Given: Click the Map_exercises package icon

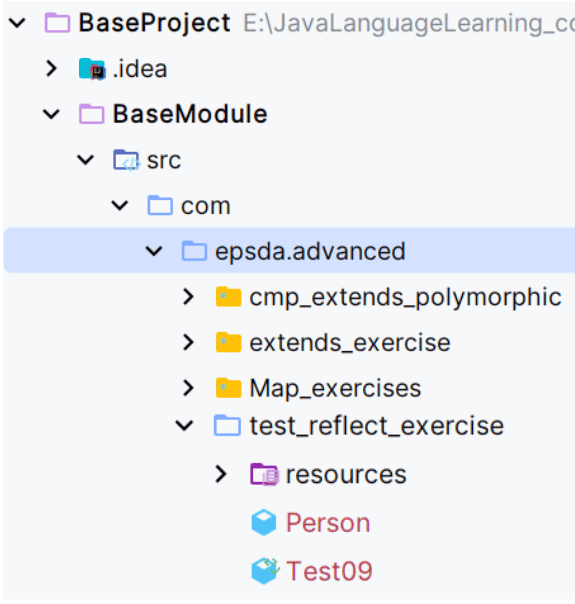Looking at the screenshot, I should pos(229,388).
